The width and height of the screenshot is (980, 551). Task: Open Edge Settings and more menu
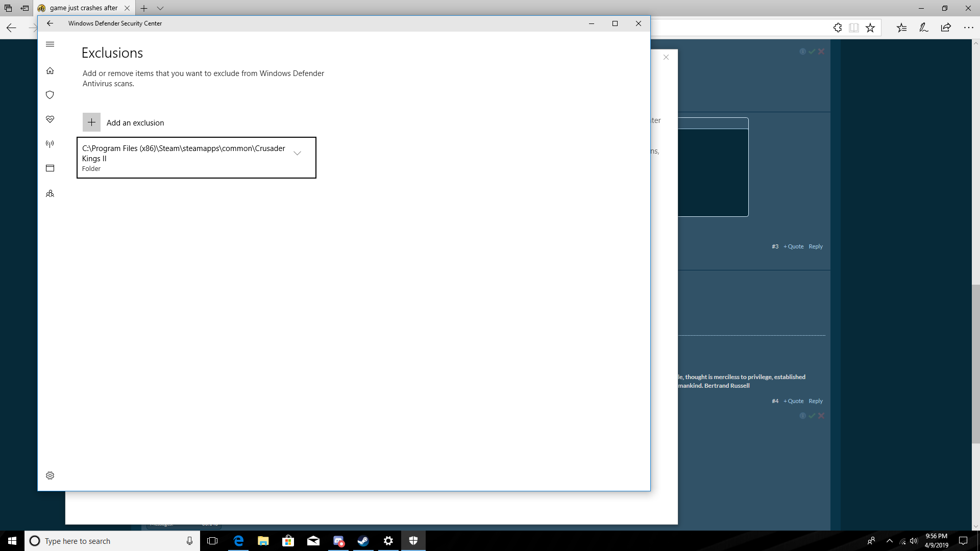968,28
